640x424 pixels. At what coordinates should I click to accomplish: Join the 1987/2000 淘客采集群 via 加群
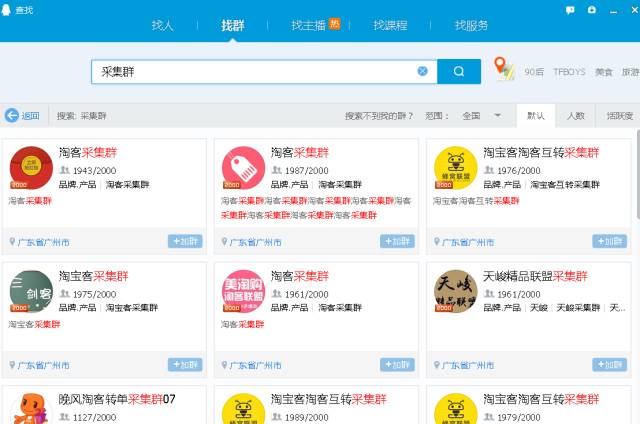[x=397, y=241]
